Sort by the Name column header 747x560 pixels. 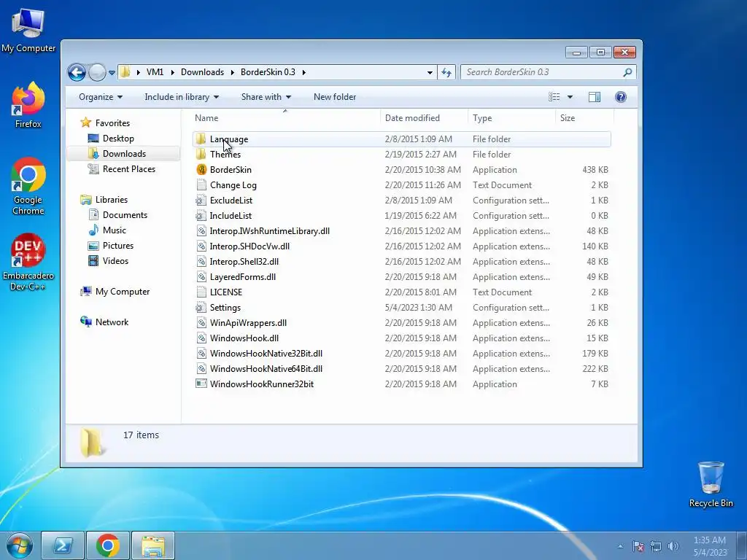[x=285, y=118]
